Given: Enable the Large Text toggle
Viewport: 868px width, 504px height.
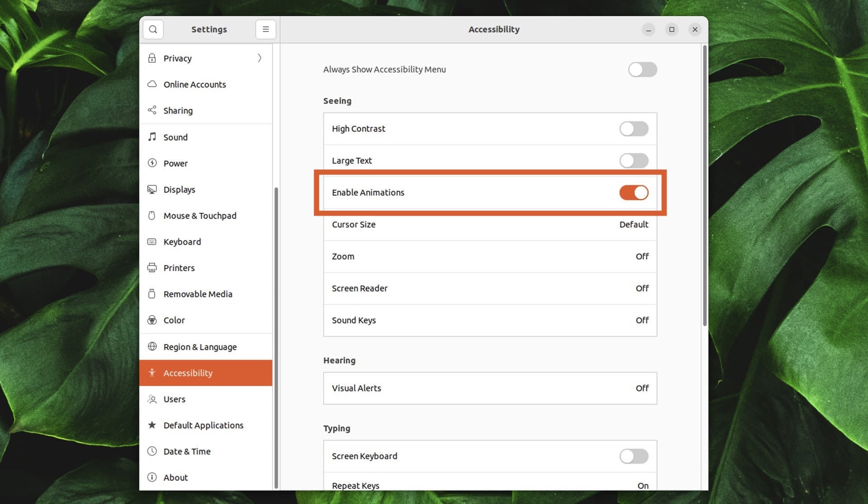Looking at the screenshot, I should pos(633,160).
